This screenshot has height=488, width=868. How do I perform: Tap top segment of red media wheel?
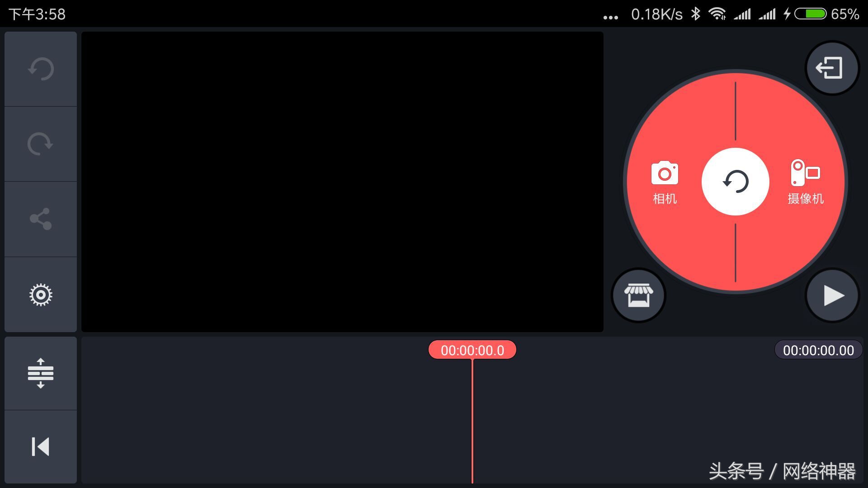pos(736,108)
